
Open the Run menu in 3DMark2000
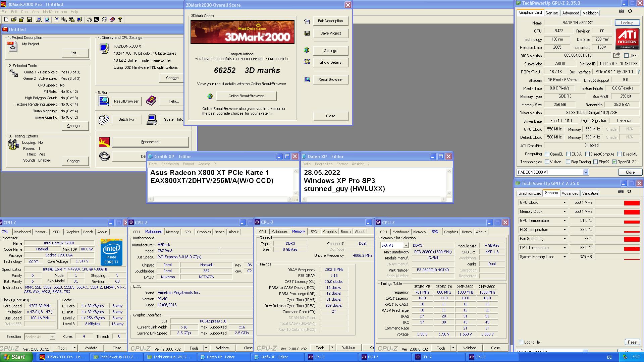(x=24, y=12)
